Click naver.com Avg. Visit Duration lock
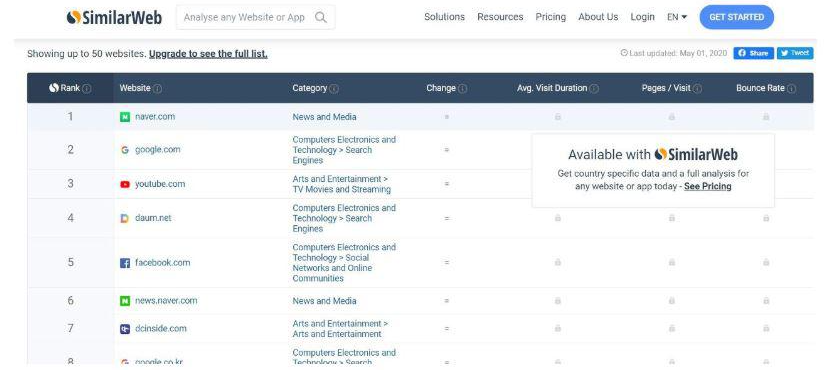Screen dimensions: 840x370 tap(558, 116)
